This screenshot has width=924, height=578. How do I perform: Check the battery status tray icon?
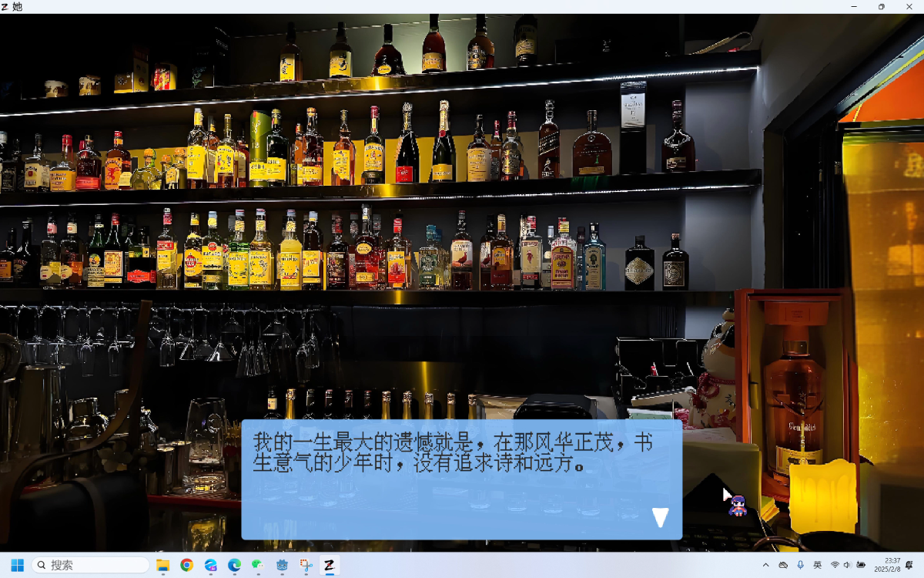coord(861,565)
